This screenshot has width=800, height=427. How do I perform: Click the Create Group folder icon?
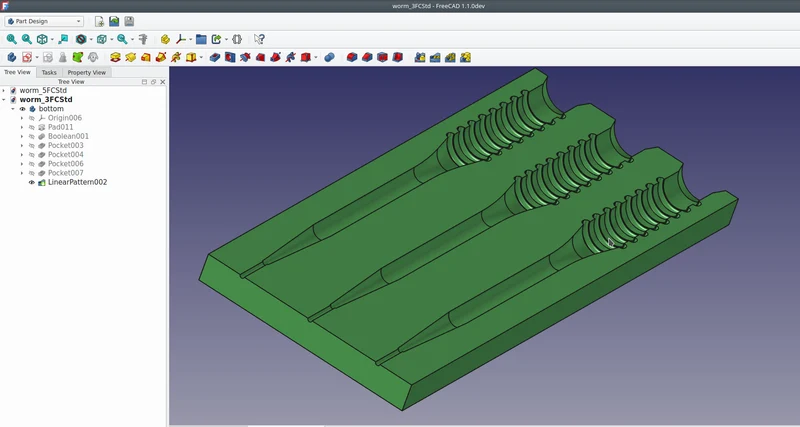pyautogui.click(x=201, y=39)
